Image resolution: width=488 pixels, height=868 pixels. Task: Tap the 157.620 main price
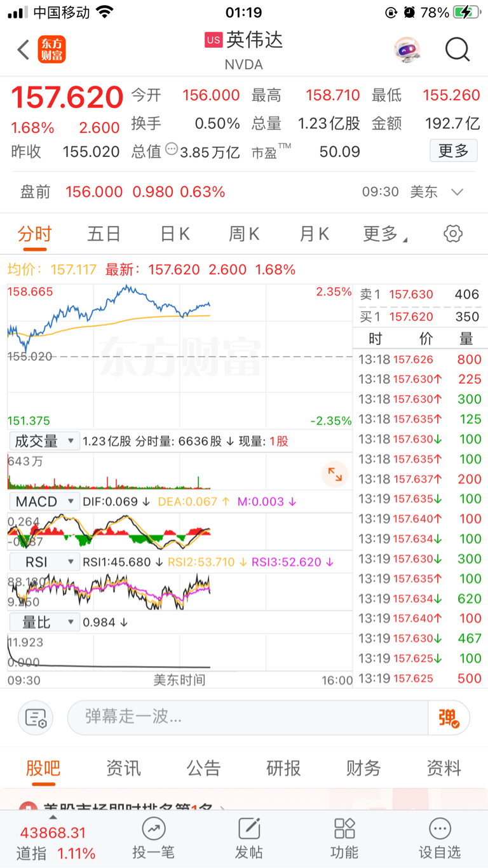click(67, 97)
